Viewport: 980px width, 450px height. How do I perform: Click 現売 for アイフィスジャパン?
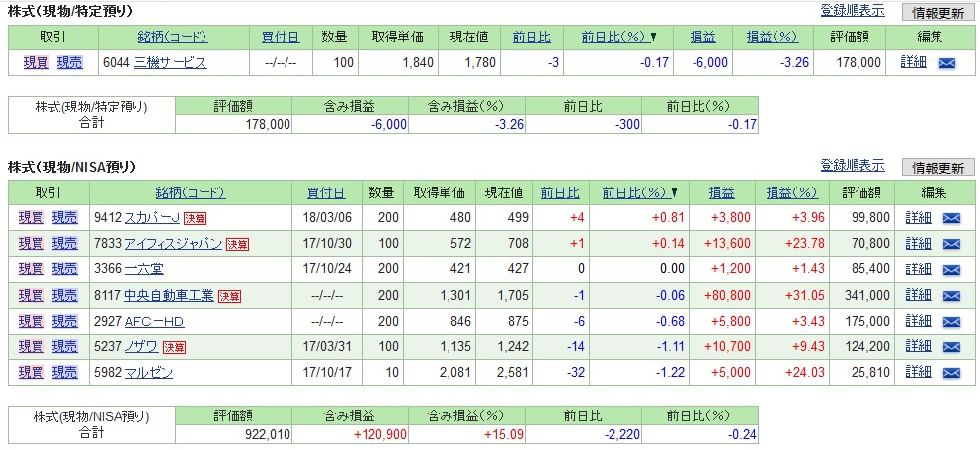point(64,244)
